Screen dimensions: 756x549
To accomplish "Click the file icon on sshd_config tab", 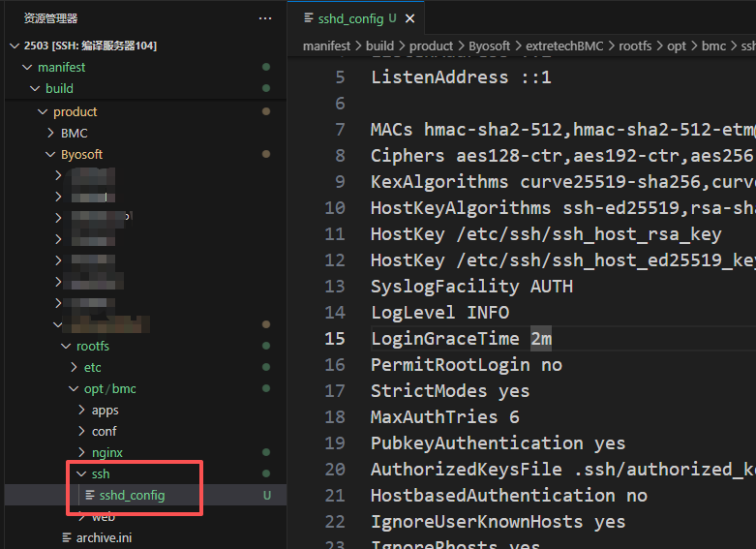I will click(x=309, y=18).
